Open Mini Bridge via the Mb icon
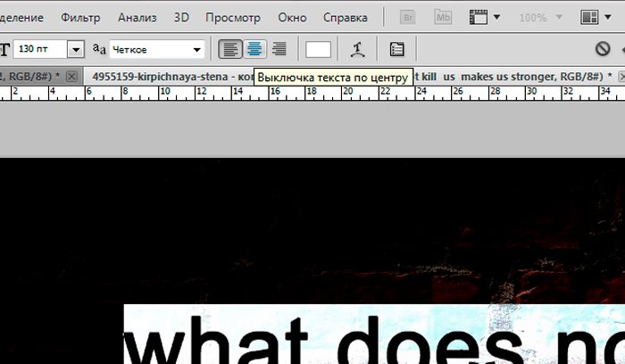Image resolution: width=625 pixels, height=364 pixels. (442, 17)
